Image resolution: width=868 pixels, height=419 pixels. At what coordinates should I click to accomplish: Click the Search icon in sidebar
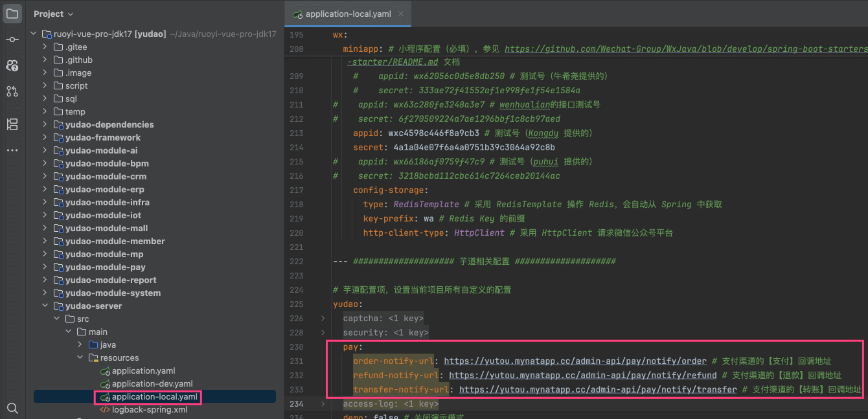click(x=12, y=407)
